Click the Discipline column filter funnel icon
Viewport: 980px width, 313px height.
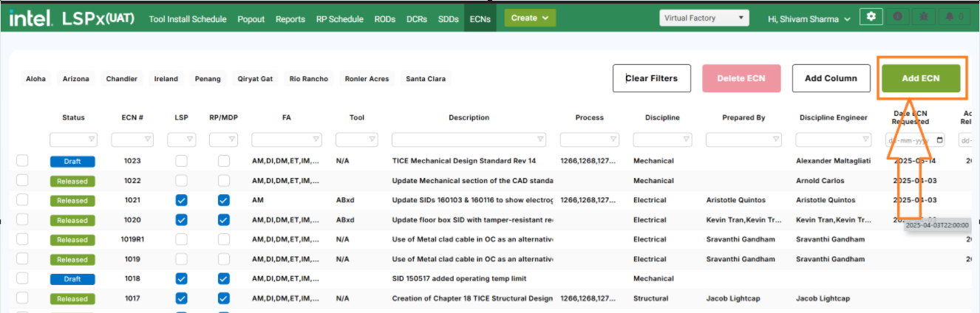(x=687, y=140)
